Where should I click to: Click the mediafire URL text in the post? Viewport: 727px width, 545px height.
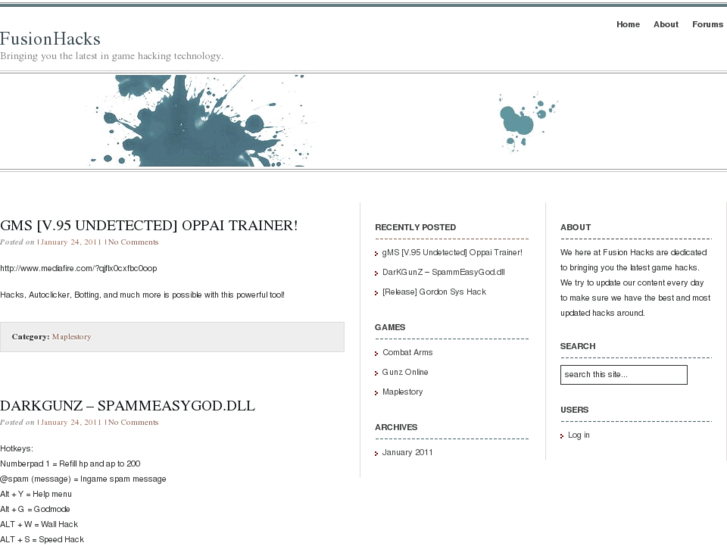(78, 269)
